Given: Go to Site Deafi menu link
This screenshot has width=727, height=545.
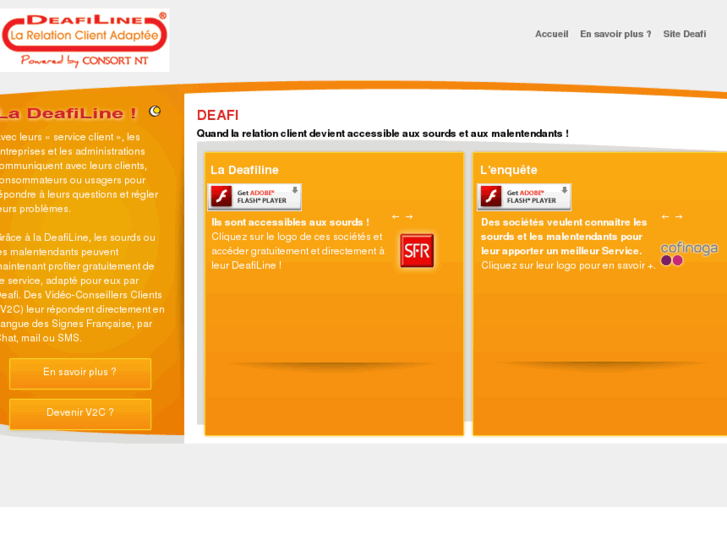Looking at the screenshot, I should 684,34.
